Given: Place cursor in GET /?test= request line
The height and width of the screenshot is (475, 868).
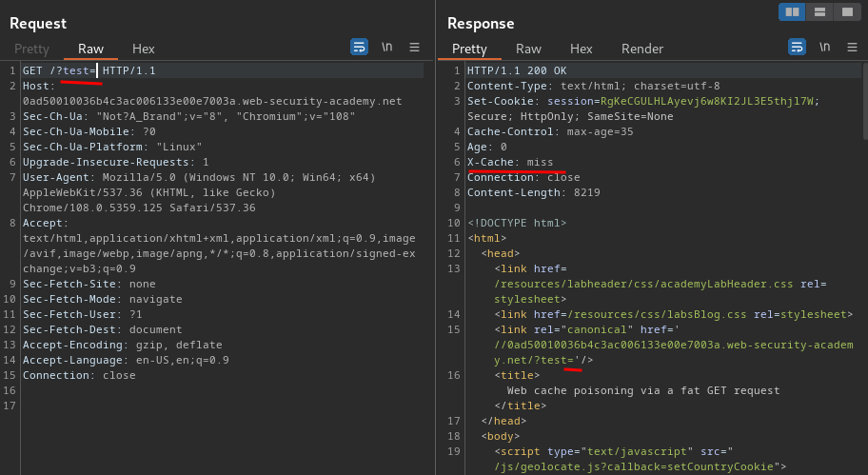Looking at the screenshot, I should click(x=89, y=70).
